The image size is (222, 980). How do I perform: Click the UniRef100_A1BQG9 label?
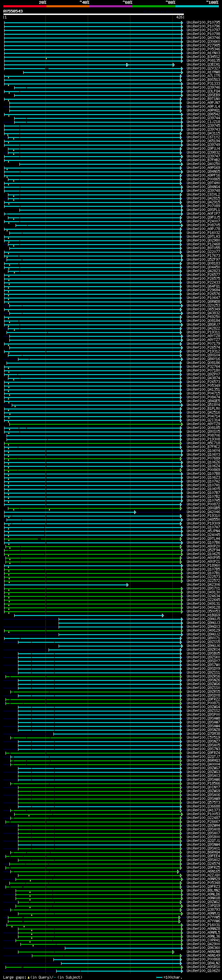[203, 615]
